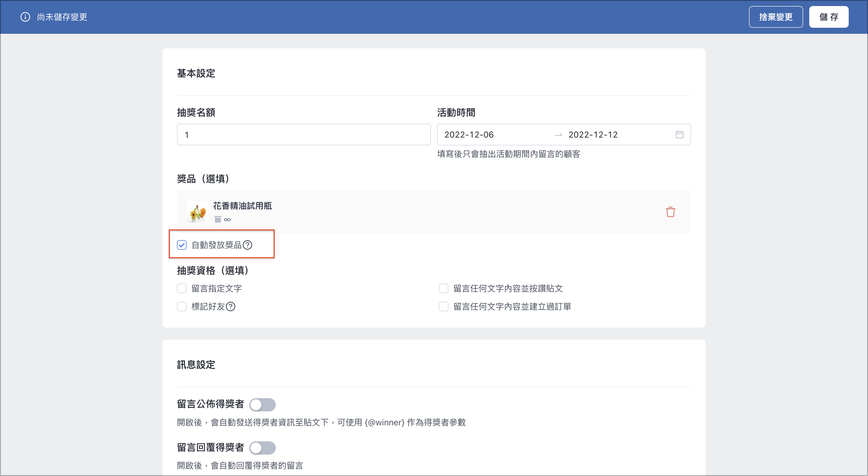Click the 尚未儲存變更 notice text
This screenshot has height=476, width=868.
click(62, 17)
